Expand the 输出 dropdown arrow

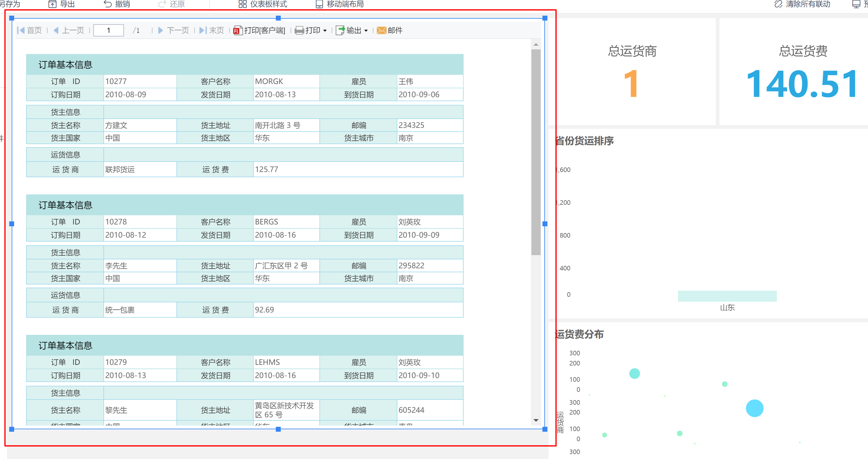366,31
